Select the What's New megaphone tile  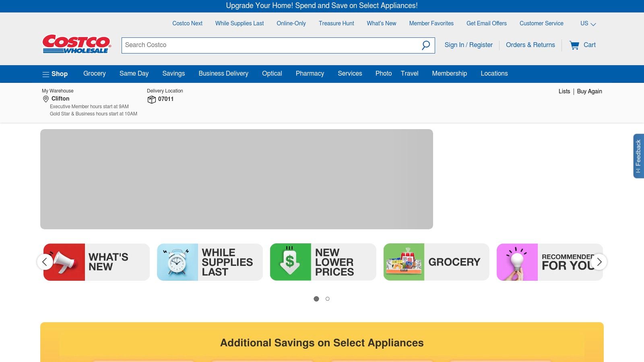click(97, 262)
